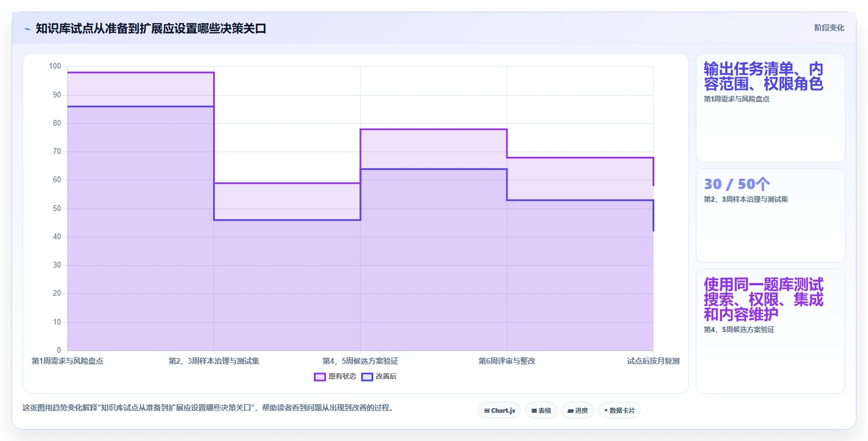Select the 进度 chip label
Image resolution: width=868 pixels, height=441 pixels.
tap(581, 411)
